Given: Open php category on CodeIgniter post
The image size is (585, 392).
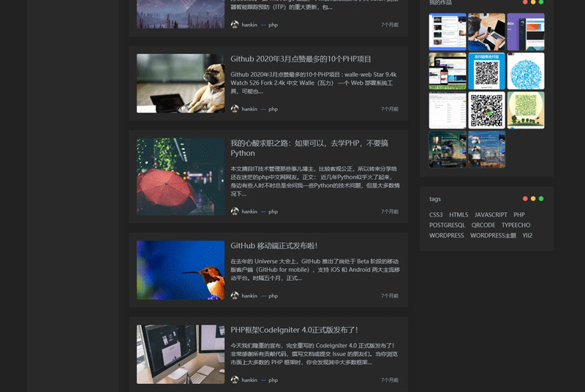Looking at the screenshot, I should pyautogui.click(x=273, y=380).
